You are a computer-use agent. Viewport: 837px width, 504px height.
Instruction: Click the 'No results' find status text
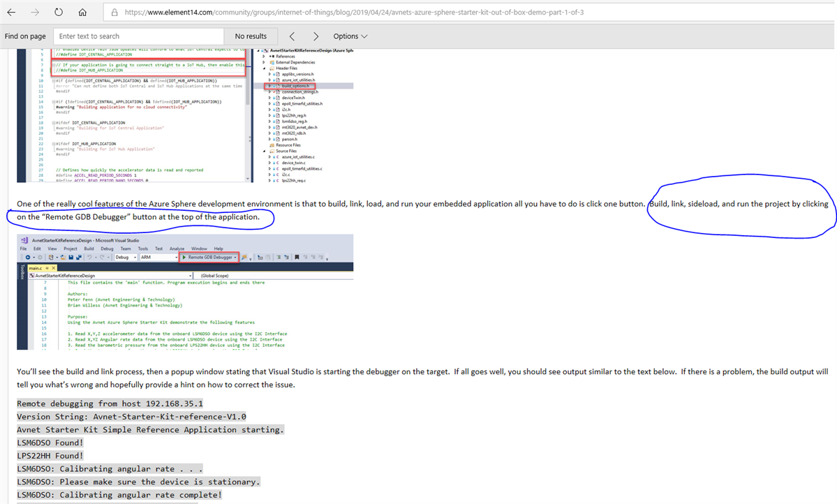tap(251, 36)
